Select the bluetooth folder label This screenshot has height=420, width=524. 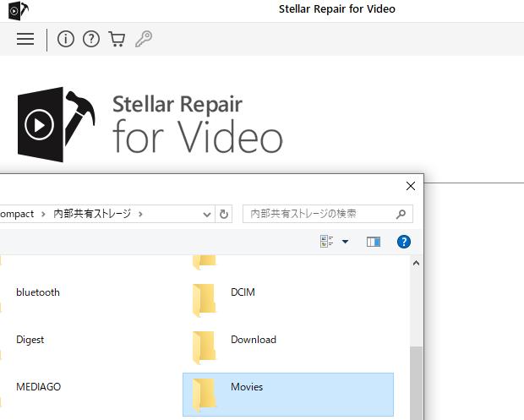click(38, 292)
